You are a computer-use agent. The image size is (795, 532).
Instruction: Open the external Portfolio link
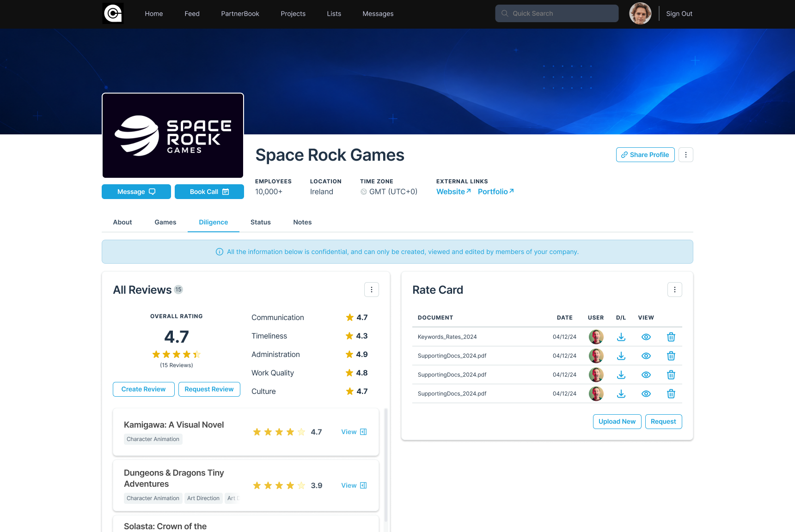[495, 192]
